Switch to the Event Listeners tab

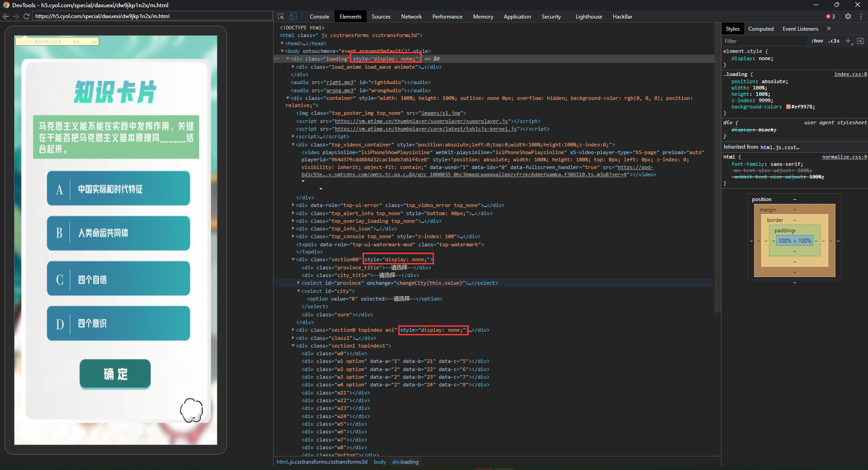click(x=800, y=28)
